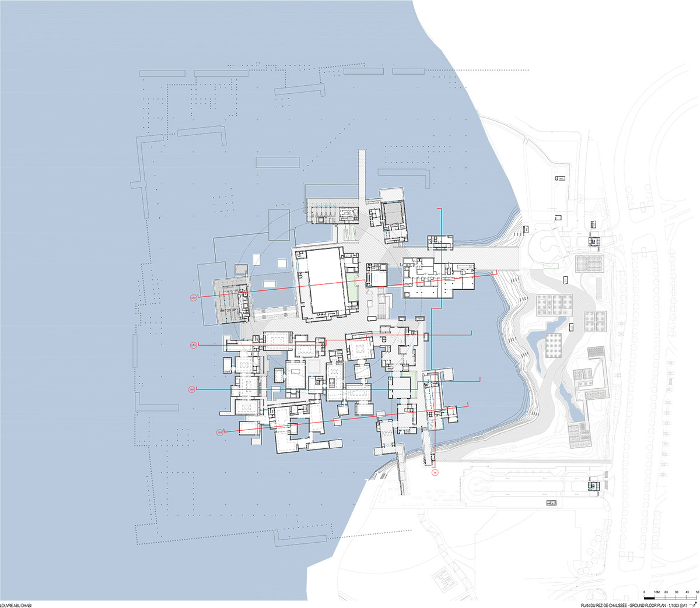700x608 pixels.
Task: Select the third red section reference circle
Action: [x=191, y=389]
